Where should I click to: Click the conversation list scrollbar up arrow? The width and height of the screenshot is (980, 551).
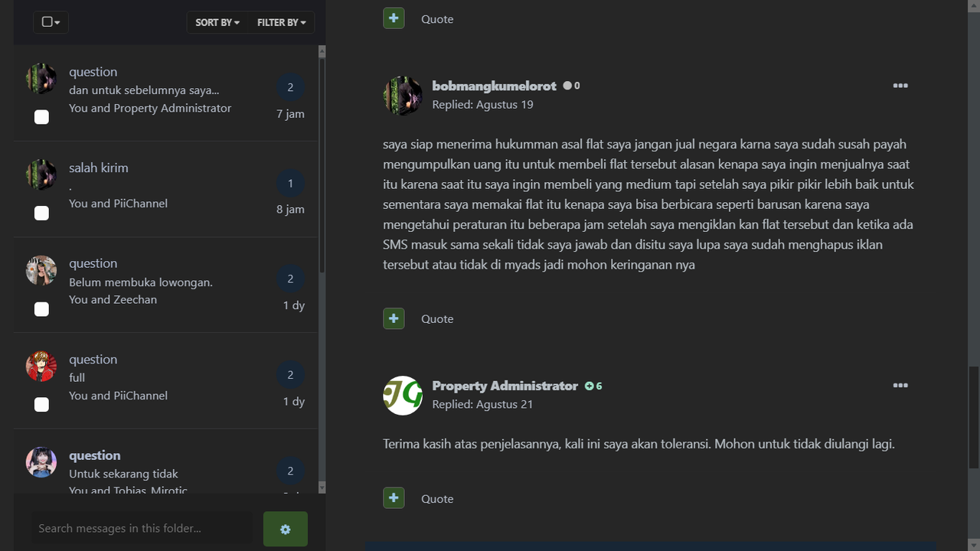(322, 51)
